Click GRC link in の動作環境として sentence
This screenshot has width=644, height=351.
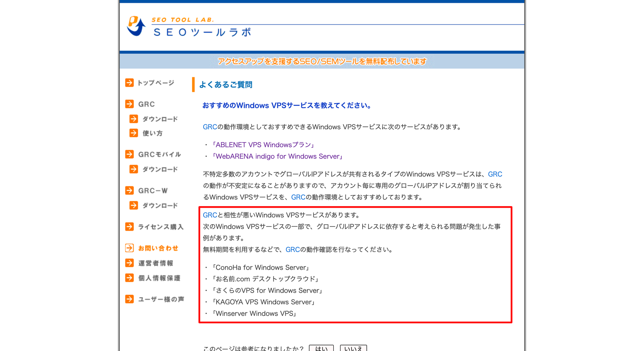click(210, 127)
